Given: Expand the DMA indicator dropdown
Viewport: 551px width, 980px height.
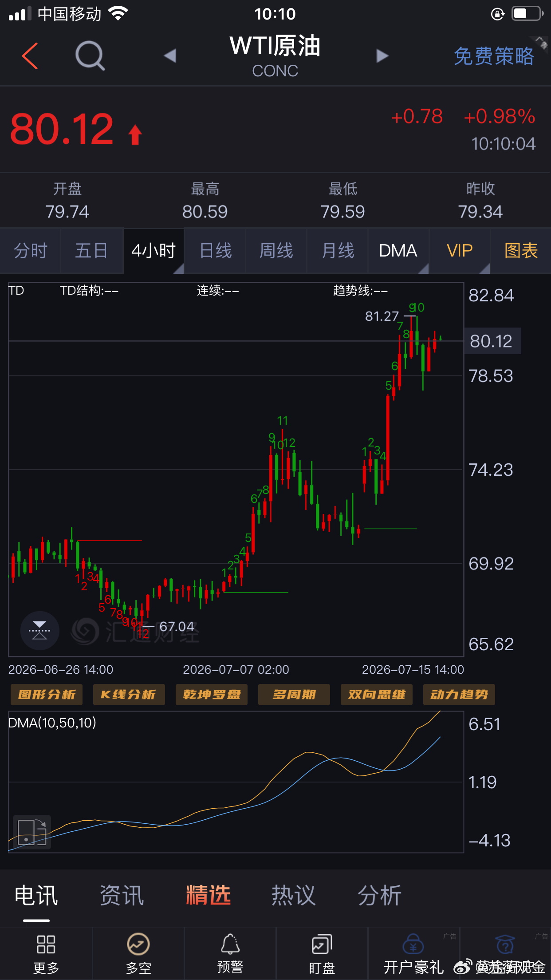Looking at the screenshot, I should pyautogui.click(x=398, y=251).
